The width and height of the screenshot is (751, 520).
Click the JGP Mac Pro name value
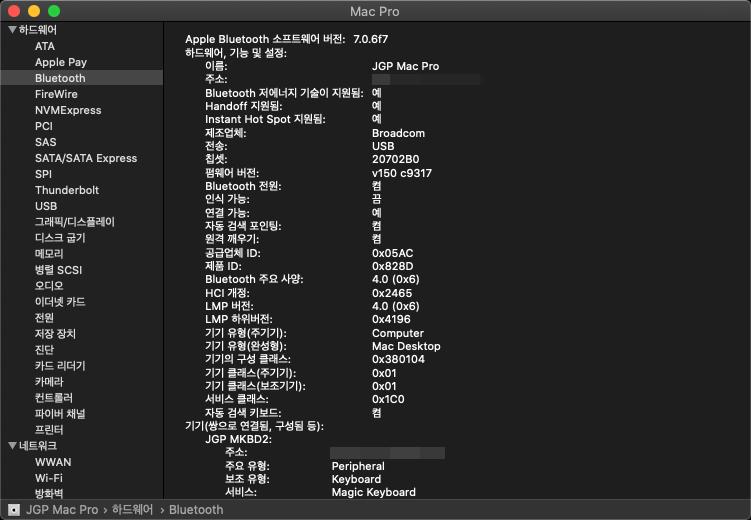406,66
